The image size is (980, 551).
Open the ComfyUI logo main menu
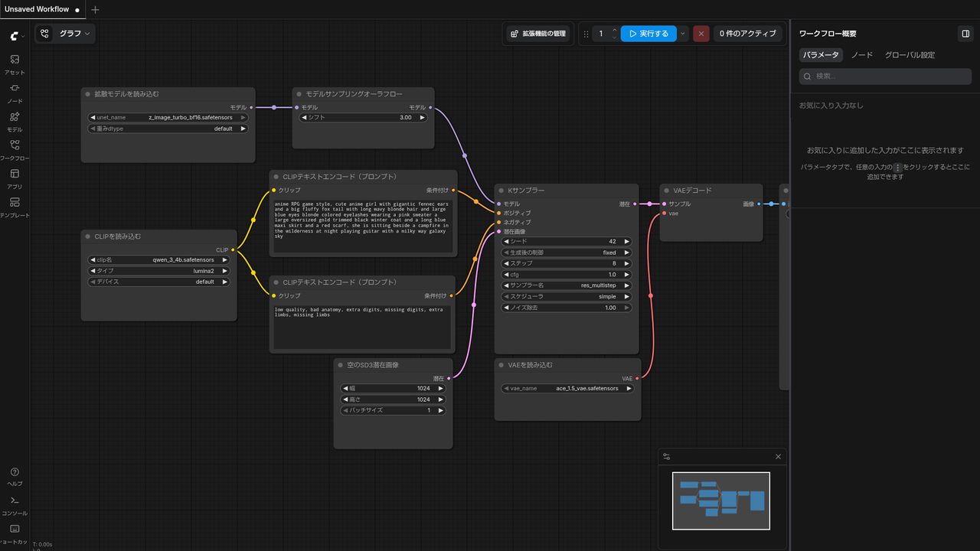point(15,35)
